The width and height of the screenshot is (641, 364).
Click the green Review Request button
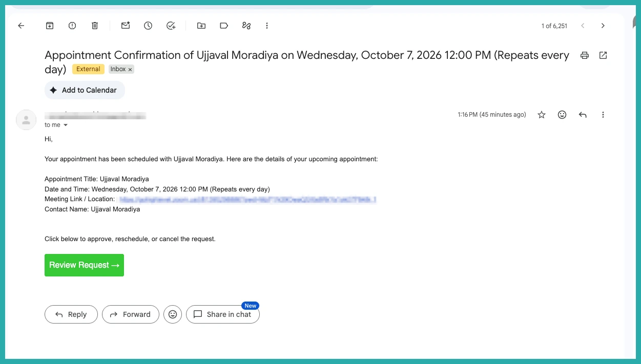tap(84, 265)
